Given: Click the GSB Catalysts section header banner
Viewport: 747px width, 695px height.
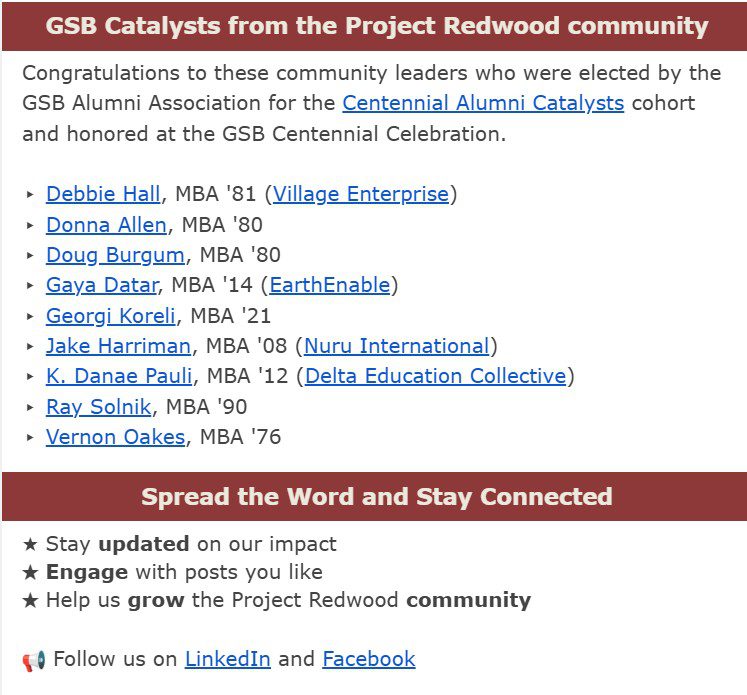Looking at the screenshot, I should tap(374, 26).
